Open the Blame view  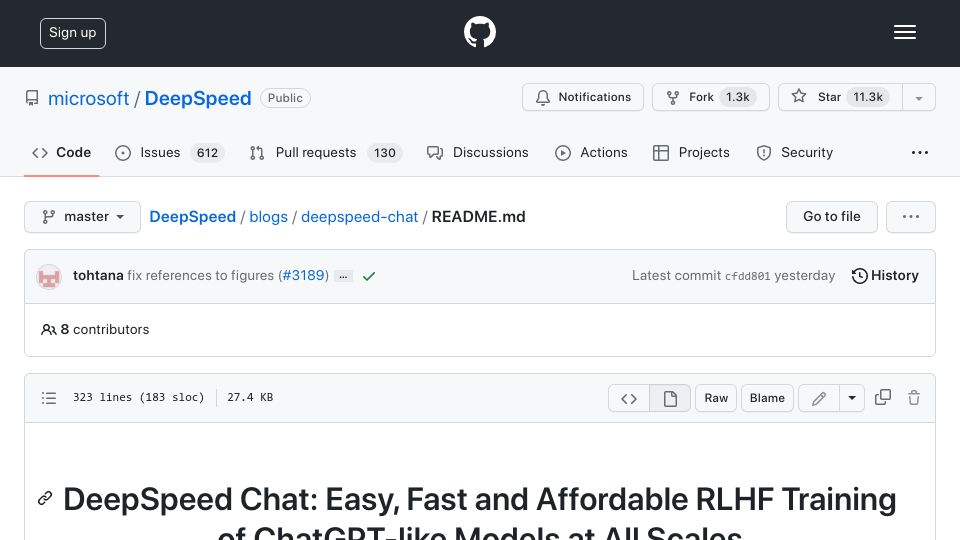pyautogui.click(x=767, y=398)
